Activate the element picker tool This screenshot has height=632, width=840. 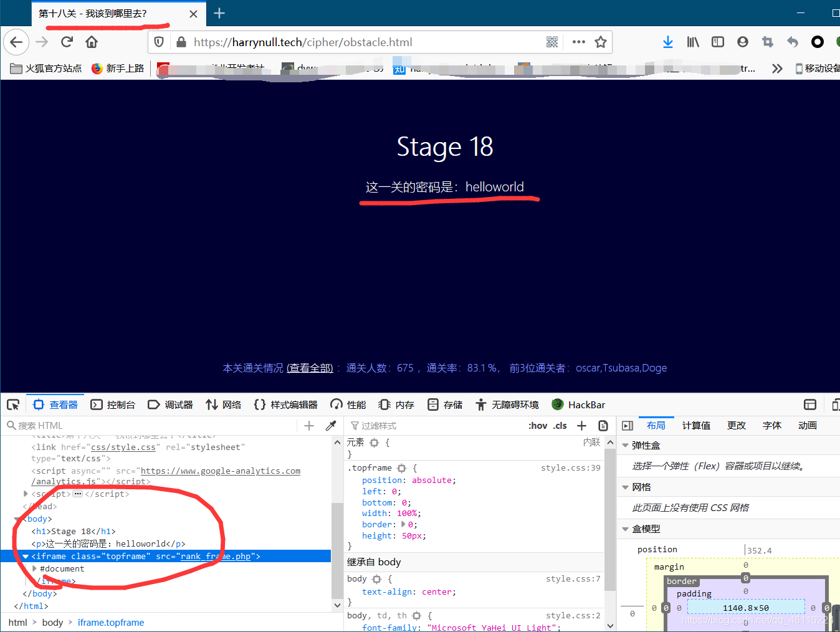13,405
